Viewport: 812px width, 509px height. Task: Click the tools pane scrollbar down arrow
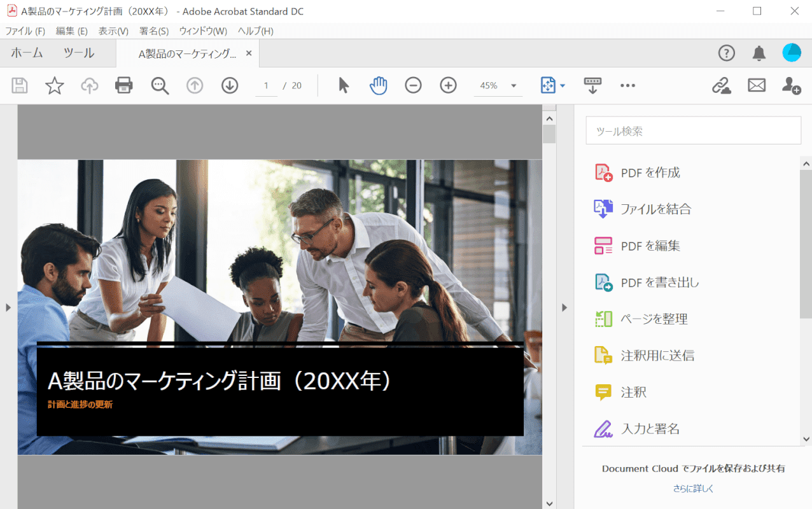(806, 439)
